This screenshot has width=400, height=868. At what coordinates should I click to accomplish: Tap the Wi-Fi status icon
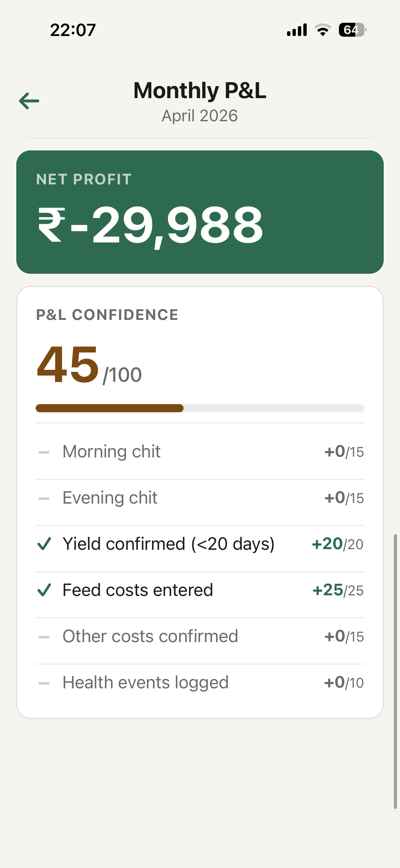tap(323, 30)
